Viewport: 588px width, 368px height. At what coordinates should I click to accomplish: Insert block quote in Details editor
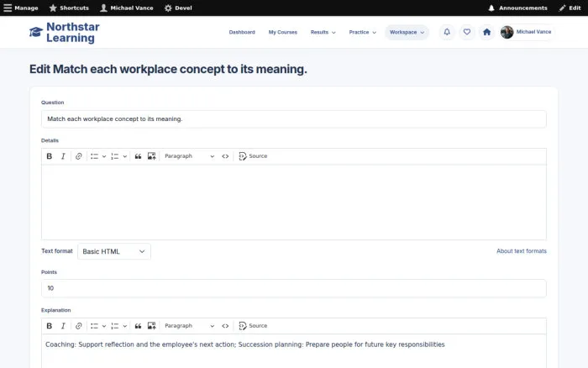click(x=138, y=156)
